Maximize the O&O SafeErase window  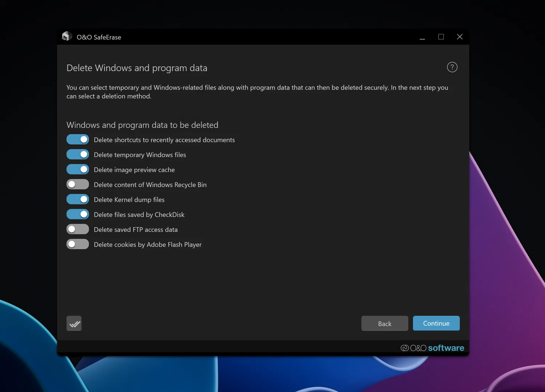point(441,37)
